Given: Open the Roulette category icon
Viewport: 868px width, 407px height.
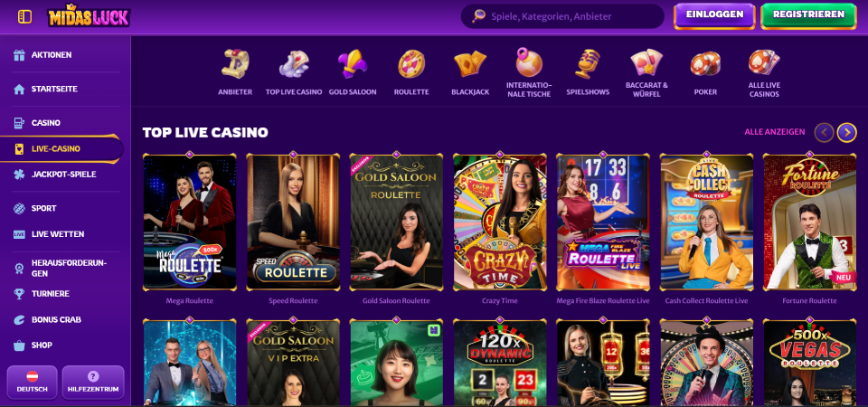Looking at the screenshot, I should [x=411, y=63].
